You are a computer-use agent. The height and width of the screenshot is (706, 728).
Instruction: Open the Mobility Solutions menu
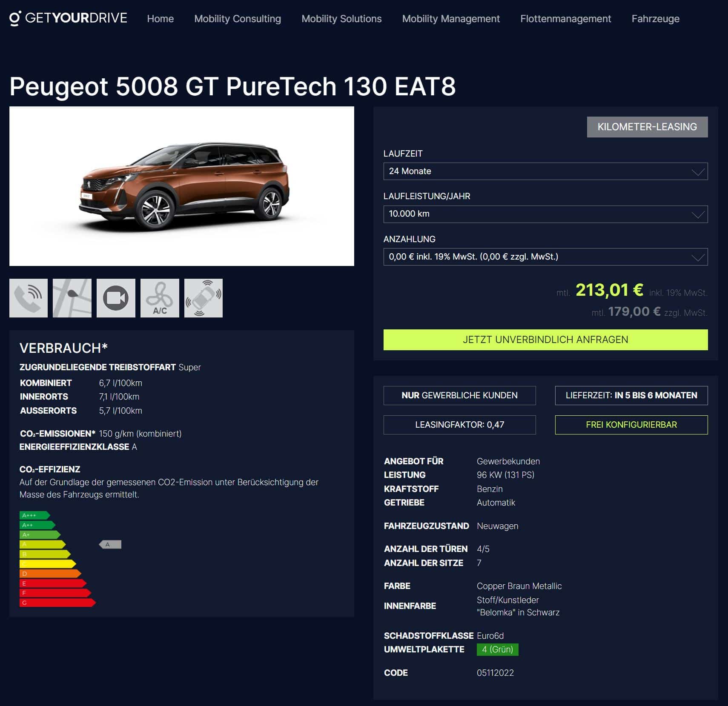click(341, 19)
